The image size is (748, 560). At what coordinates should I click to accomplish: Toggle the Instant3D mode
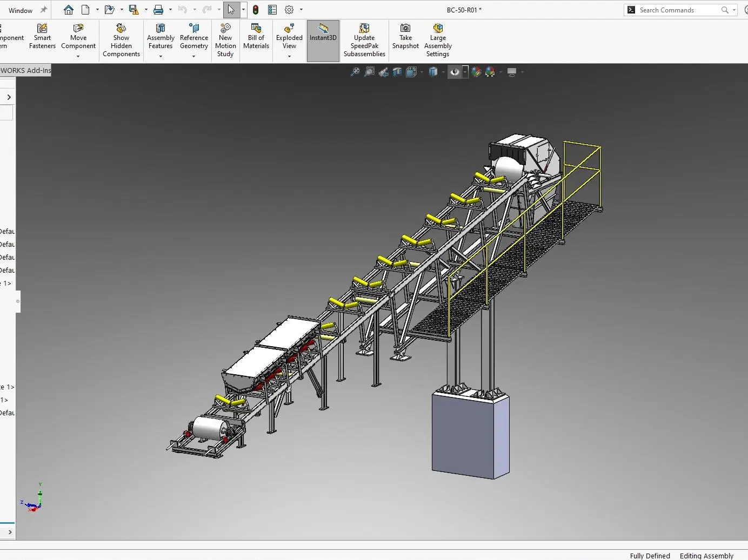[x=323, y=41]
